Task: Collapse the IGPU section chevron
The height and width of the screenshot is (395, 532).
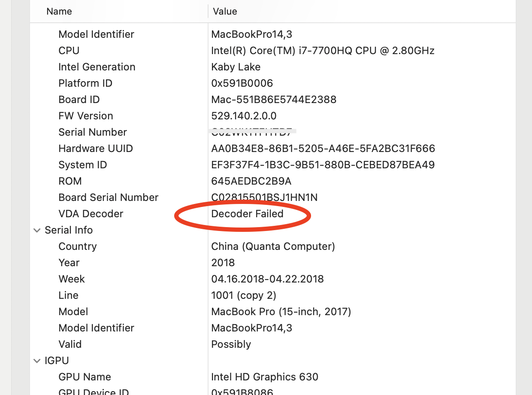Action: pos(36,361)
